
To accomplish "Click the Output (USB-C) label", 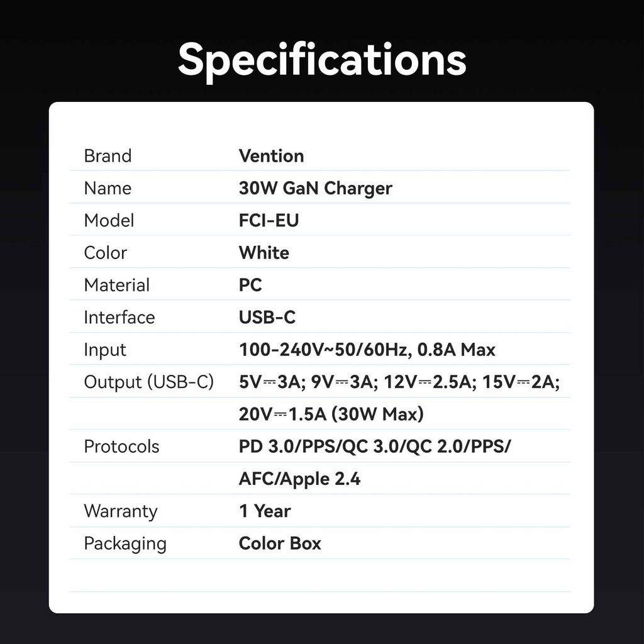I will pyautogui.click(x=148, y=382).
